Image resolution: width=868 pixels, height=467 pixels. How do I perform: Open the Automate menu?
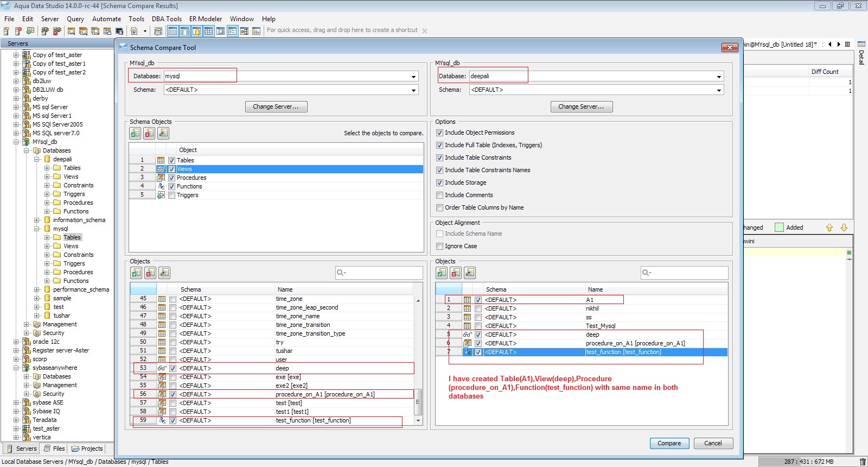coord(107,18)
